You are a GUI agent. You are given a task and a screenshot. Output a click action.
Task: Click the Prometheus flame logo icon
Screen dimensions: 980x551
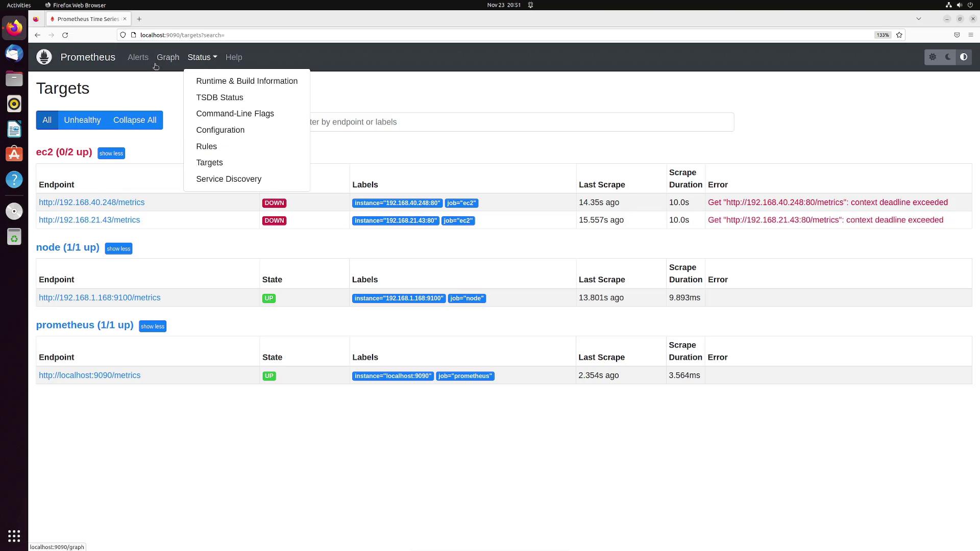click(44, 57)
